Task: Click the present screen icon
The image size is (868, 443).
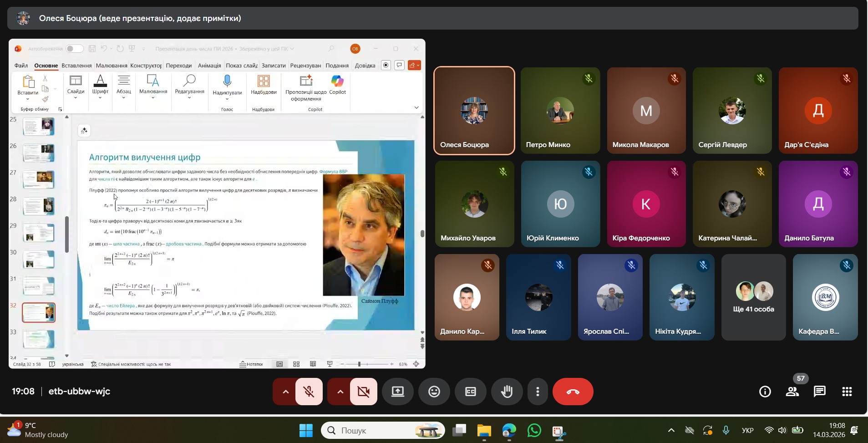Action: pyautogui.click(x=397, y=392)
